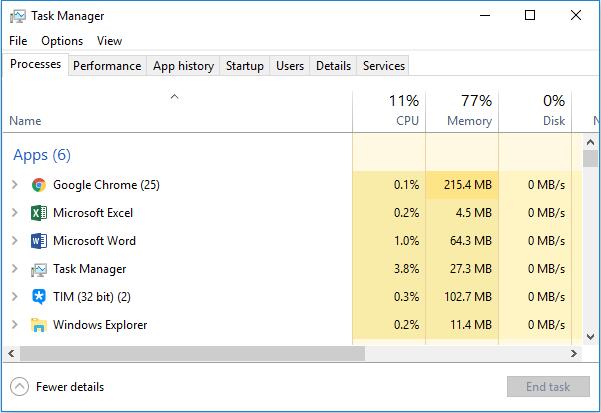Expand the Google Chrome process group
The width and height of the screenshot is (601, 413).
click(x=14, y=185)
